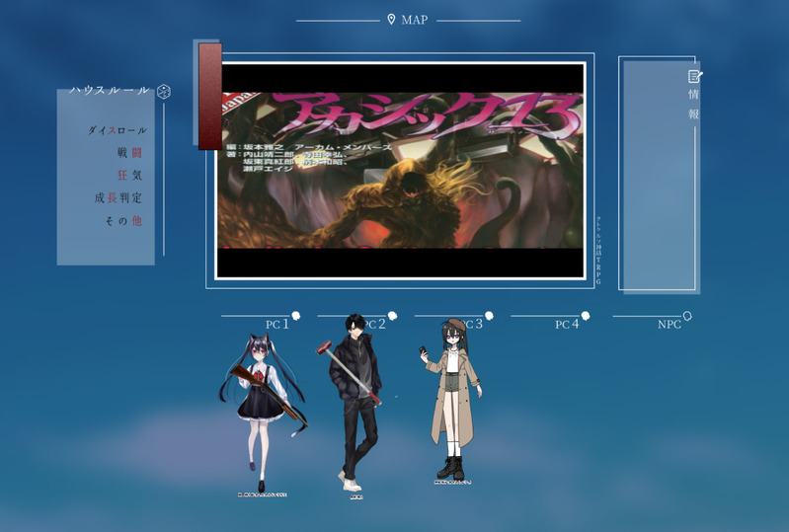The image size is (789, 532).
Task: Select the trench coat girl holding a phone
Action: pos(451,397)
